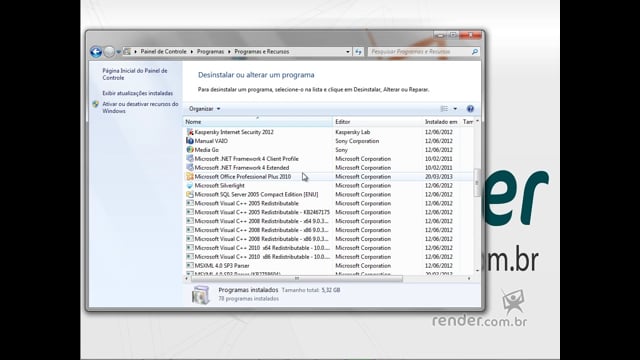Select Visual C++ 2010 x64 Redistributable name
Image resolution: width=640 pixels, height=360 pixels.
[x=262, y=248]
